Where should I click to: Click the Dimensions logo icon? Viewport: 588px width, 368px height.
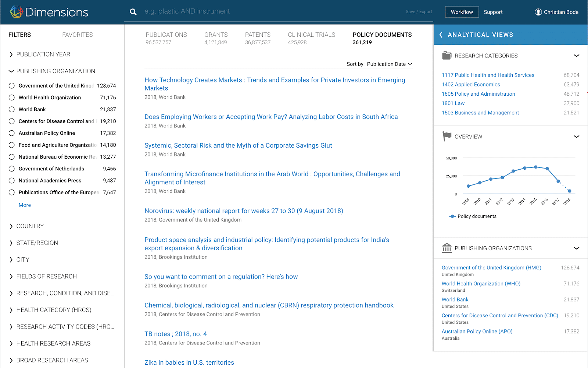pos(16,12)
